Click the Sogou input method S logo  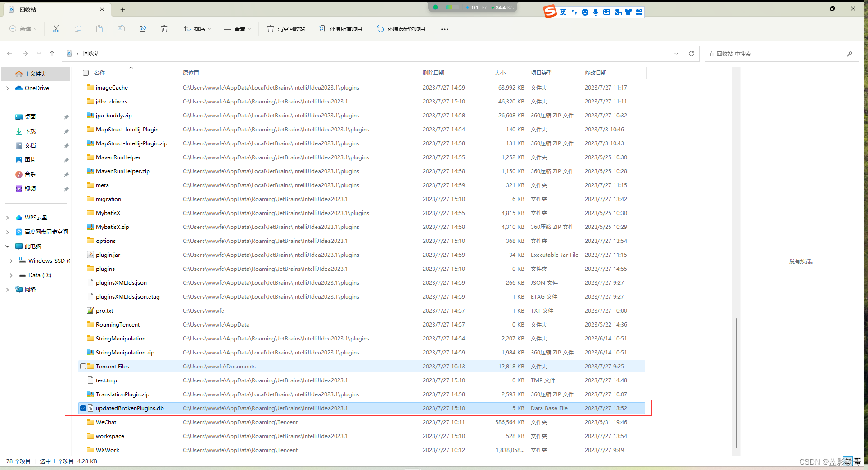(550, 11)
